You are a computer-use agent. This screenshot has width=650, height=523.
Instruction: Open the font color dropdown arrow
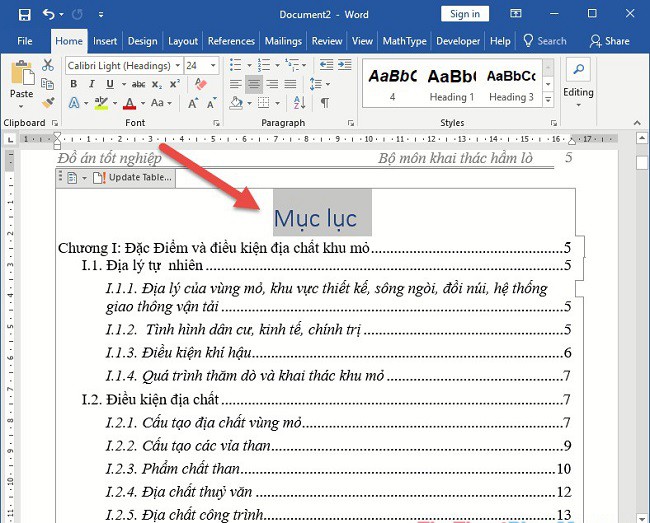[143, 103]
